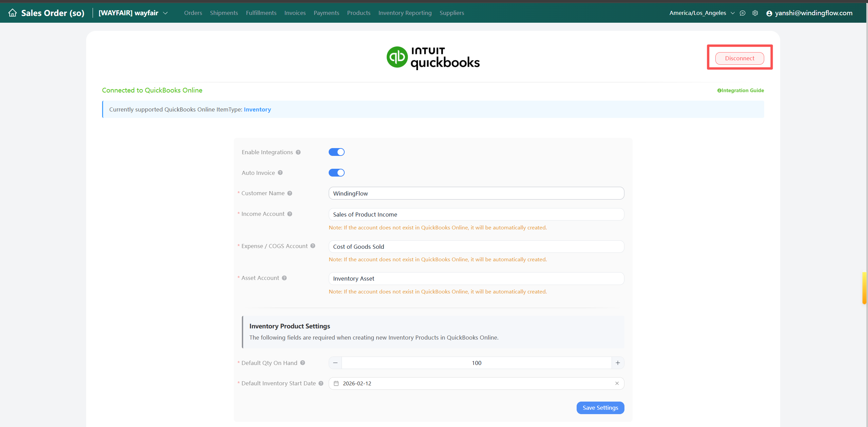868x427 pixels.
Task: Click help icon beside Default Qty On Hand
Action: click(x=303, y=363)
